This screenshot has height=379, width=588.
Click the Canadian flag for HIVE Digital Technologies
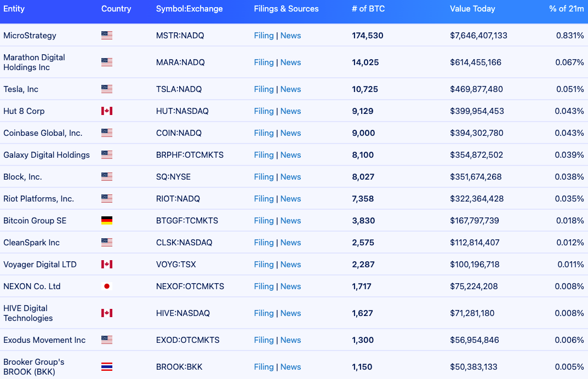pos(107,313)
